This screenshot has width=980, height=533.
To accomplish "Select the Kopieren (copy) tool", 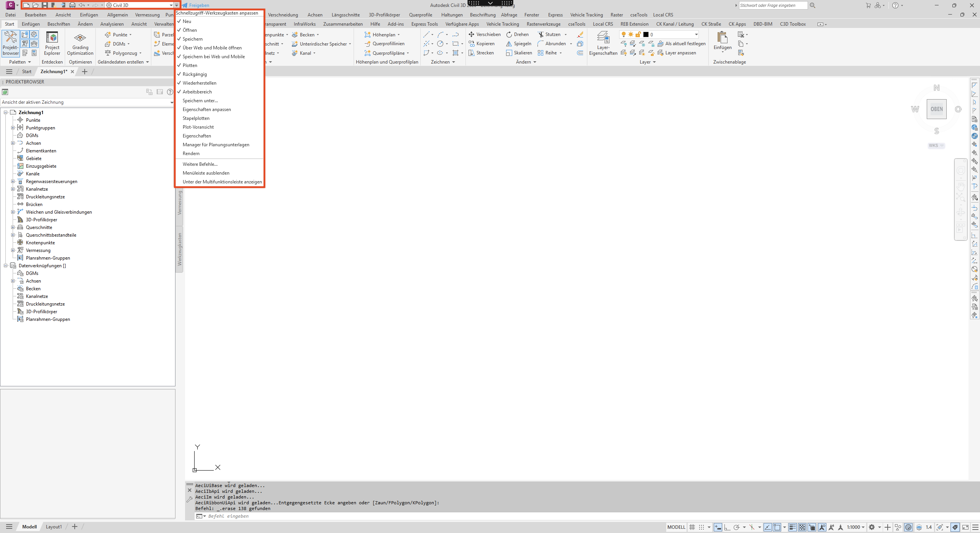I will point(482,44).
